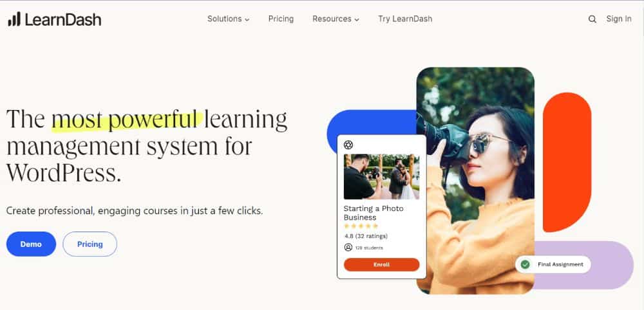Click the camera aperture icon on course card
This screenshot has width=644, height=310.
point(348,145)
